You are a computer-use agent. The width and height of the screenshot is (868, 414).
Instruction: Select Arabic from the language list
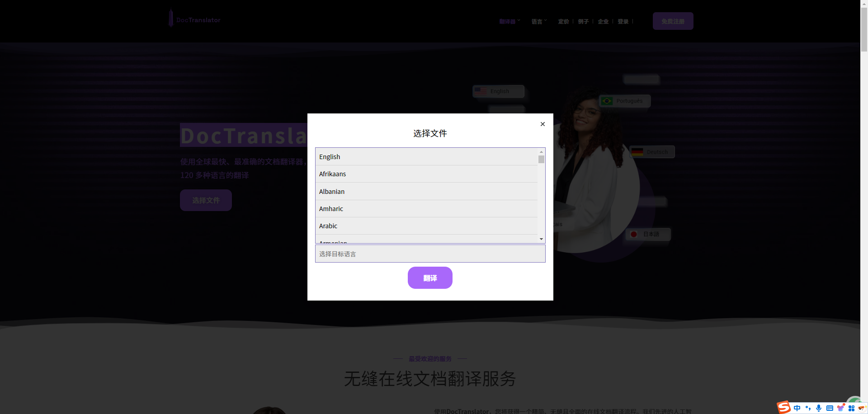(x=328, y=226)
